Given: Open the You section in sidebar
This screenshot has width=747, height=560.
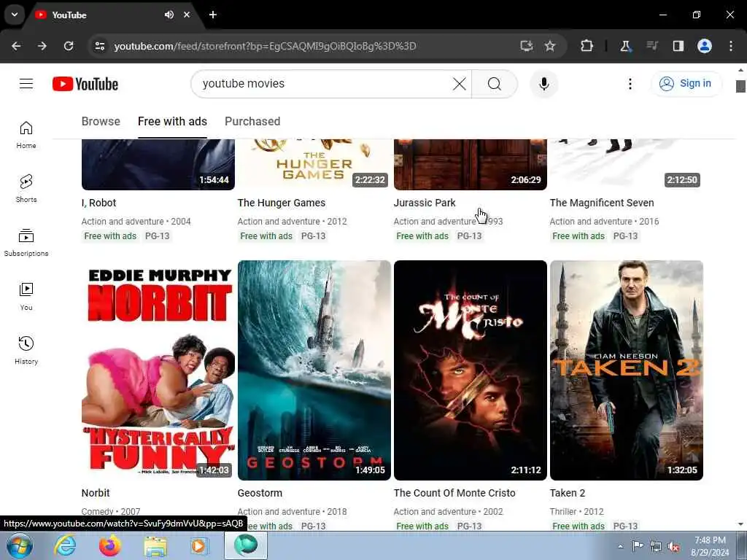Looking at the screenshot, I should click(26, 297).
